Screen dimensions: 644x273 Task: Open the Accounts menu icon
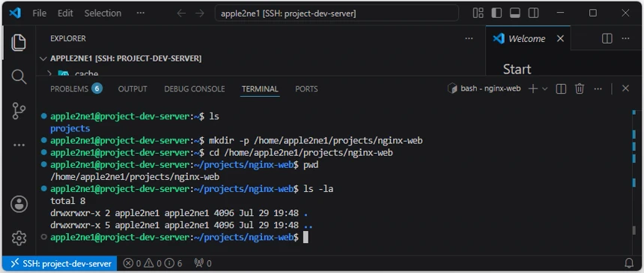click(x=19, y=204)
